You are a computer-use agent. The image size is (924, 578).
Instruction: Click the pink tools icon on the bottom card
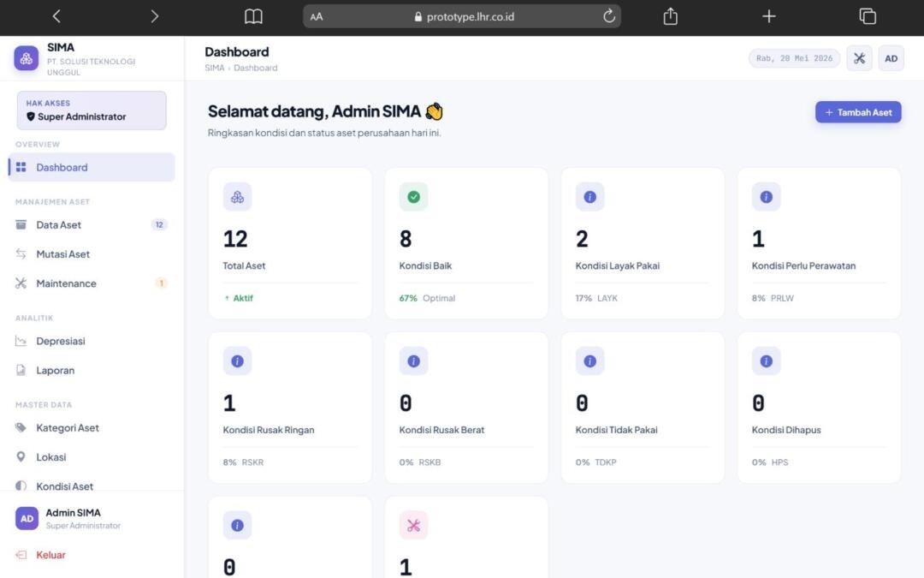414,526
